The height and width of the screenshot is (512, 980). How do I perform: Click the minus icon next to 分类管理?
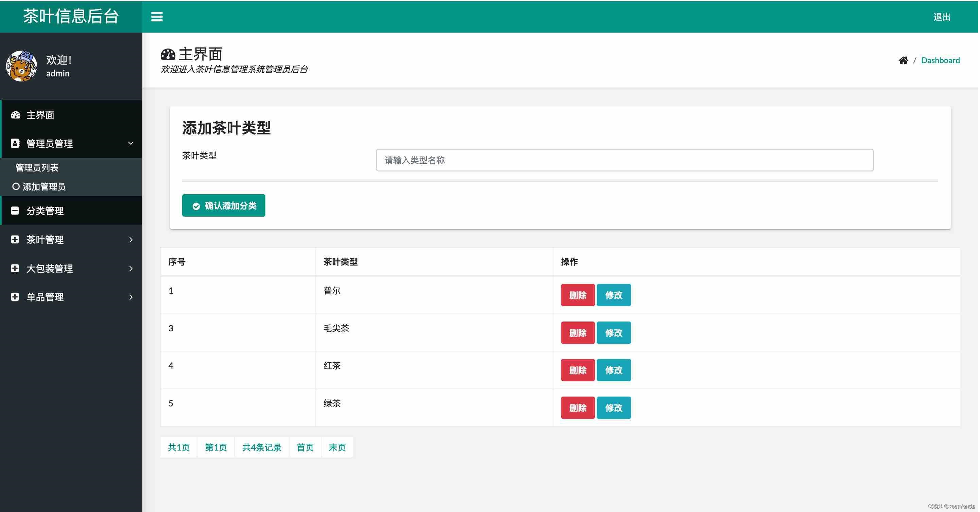[15, 211]
